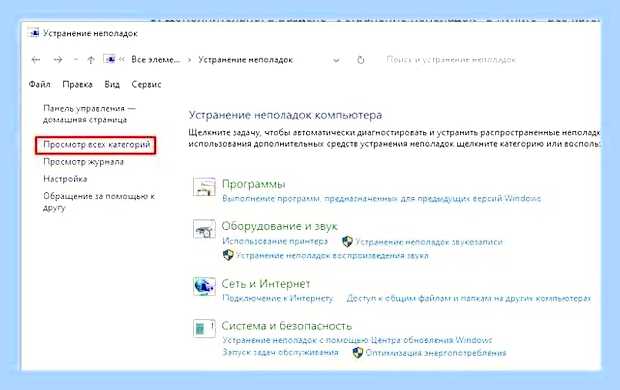
Task: Open Просмотр журнала
Action: tap(83, 162)
